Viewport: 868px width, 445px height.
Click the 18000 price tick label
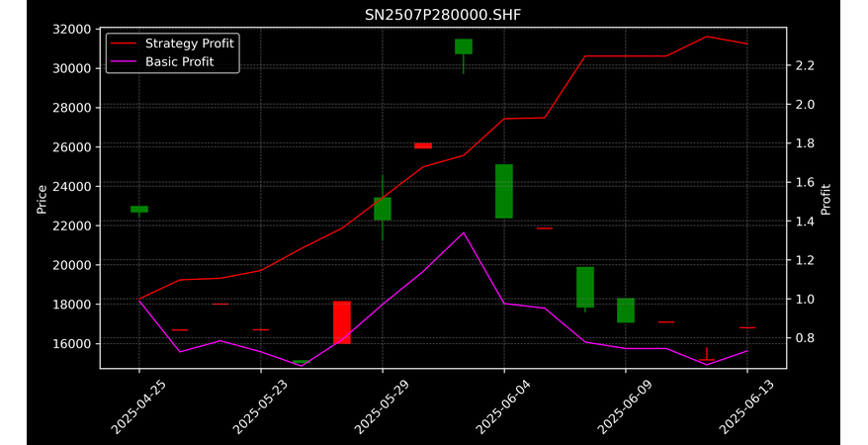pos(72,305)
